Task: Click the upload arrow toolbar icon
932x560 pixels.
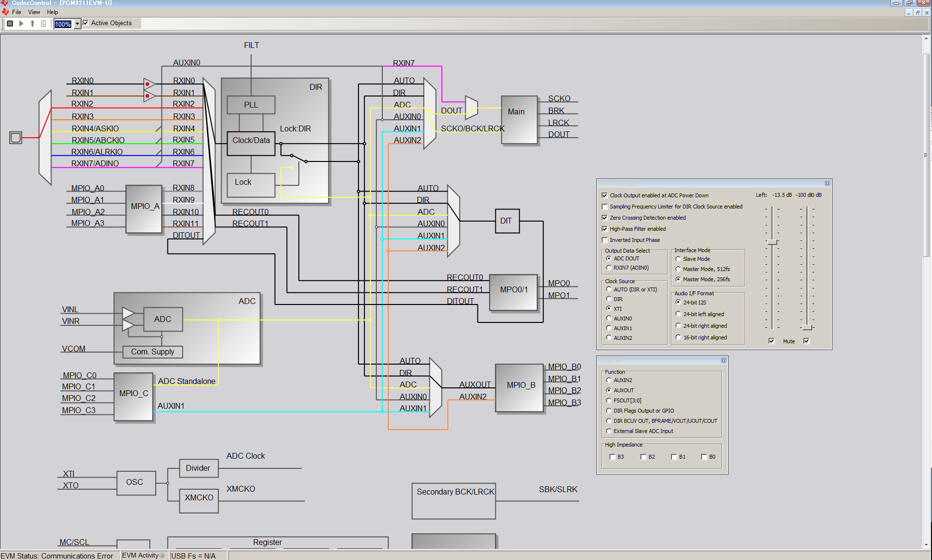Action: pyautogui.click(x=32, y=23)
